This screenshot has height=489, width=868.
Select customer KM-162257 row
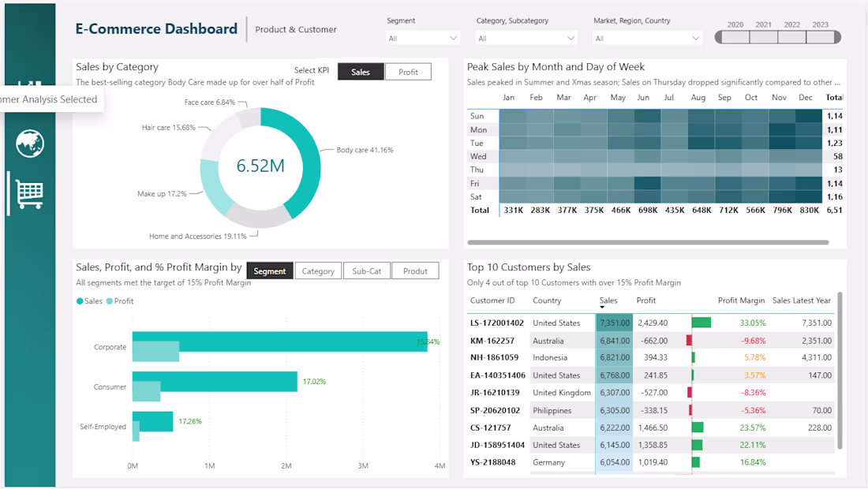point(651,341)
